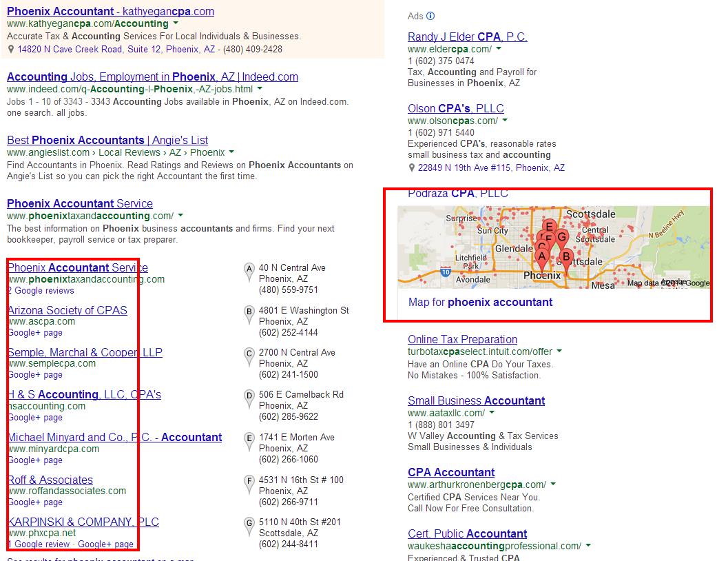The width and height of the screenshot is (728, 561).
Task: Open the Ads info circle icon
Action: (430, 17)
